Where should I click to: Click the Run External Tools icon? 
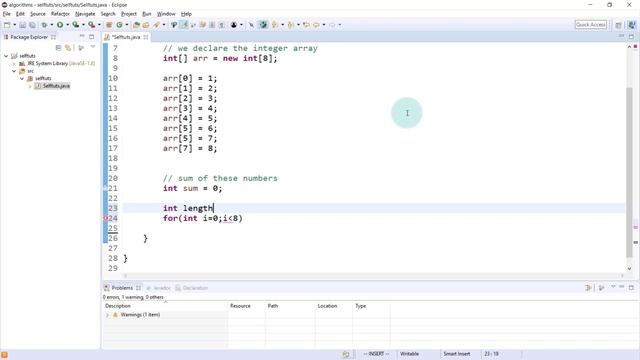(x=91, y=25)
